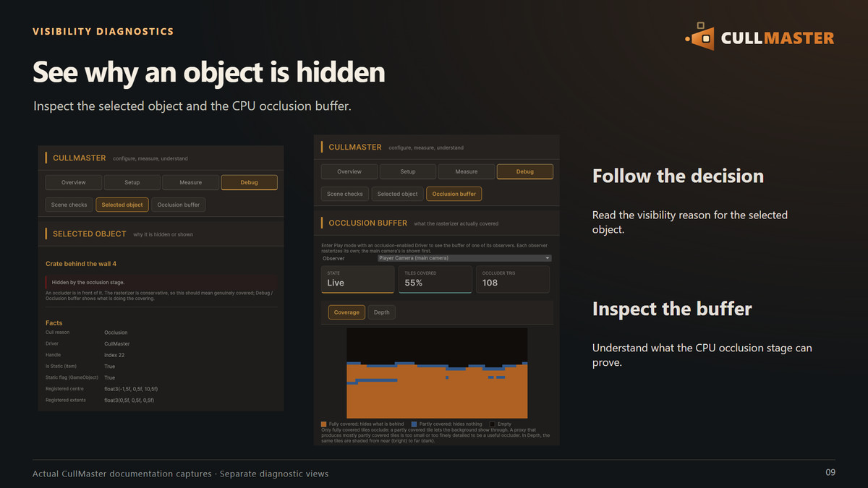868x488 pixels.
Task: Open Overview tab in Occlusion Buffer panel
Action: [349, 171]
